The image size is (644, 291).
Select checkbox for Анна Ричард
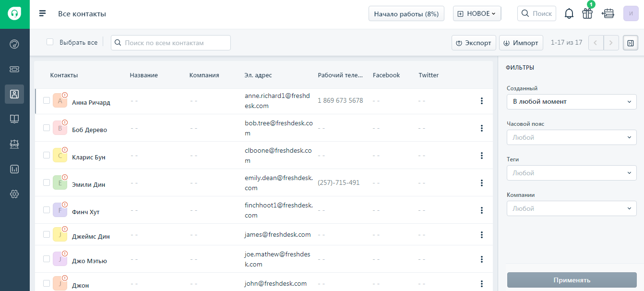[x=47, y=100]
